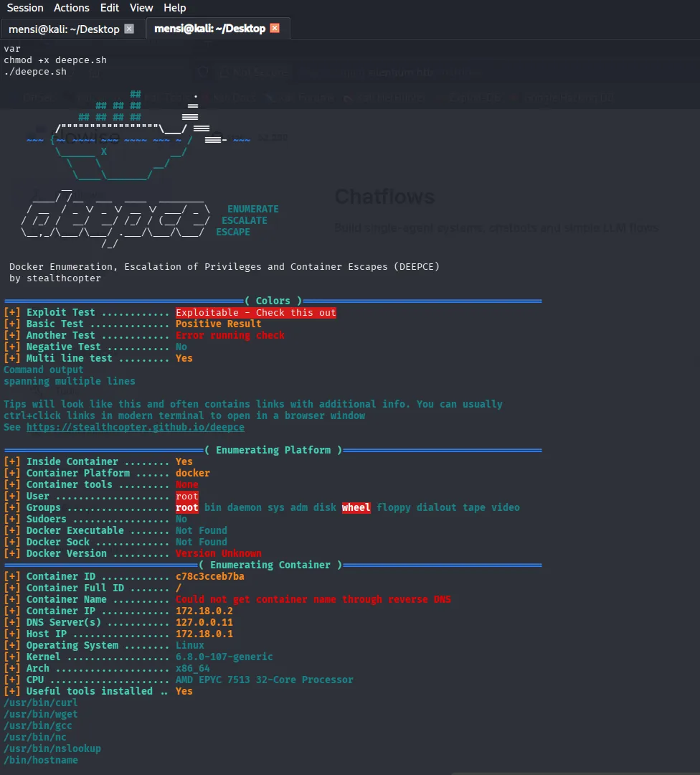Click 'docker' in Container Platform row
This screenshot has height=775, width=700.
coord(193,473)
